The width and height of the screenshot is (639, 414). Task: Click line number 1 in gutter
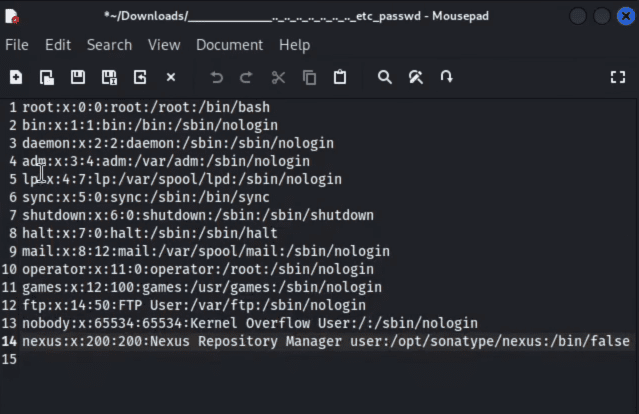[x=13, y=107]
